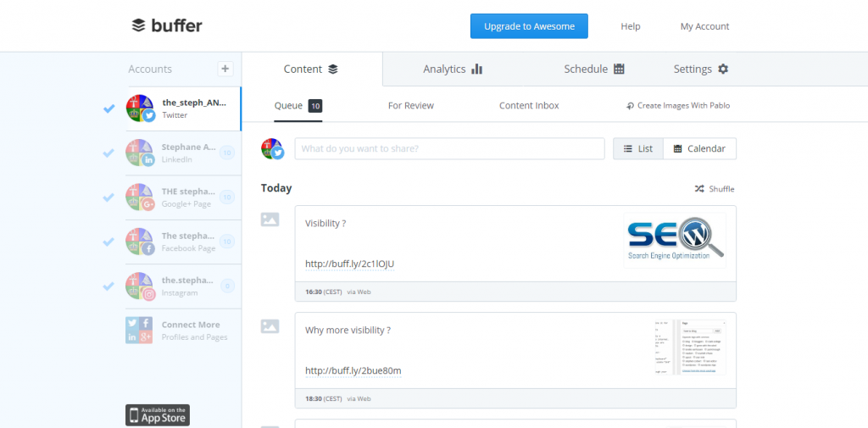Toggle the Twitter account checkmark
Screen dimensions: 868x428
coord(108,108)
